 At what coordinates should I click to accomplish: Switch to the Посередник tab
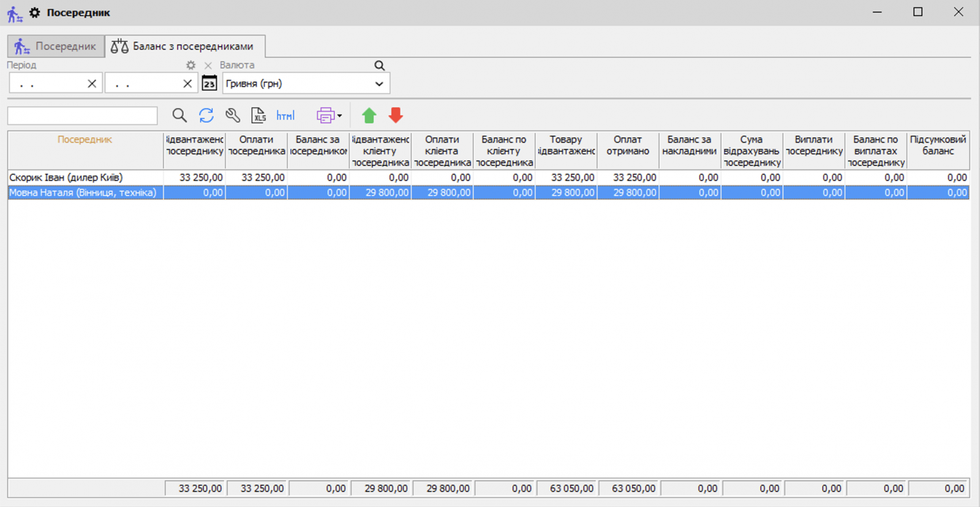click(x=56, y=47)
